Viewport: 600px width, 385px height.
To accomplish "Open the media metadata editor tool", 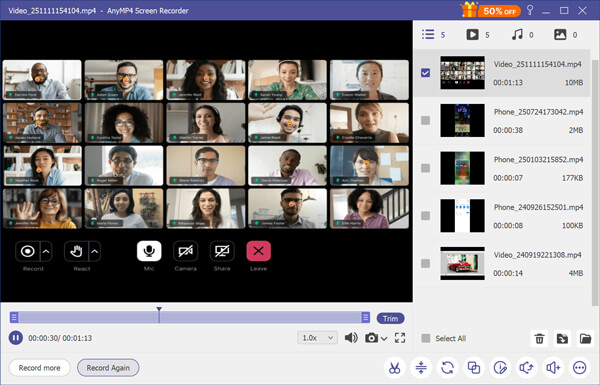I will pos(500,368).
